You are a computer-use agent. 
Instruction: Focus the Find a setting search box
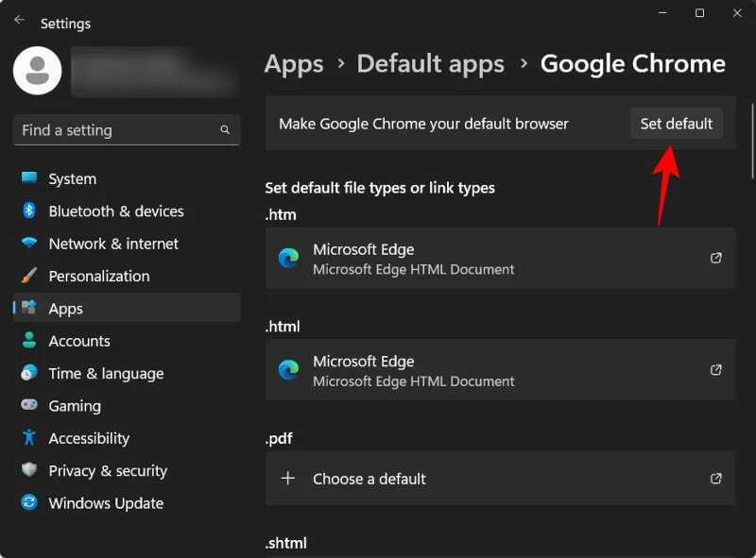click(127, 129)
